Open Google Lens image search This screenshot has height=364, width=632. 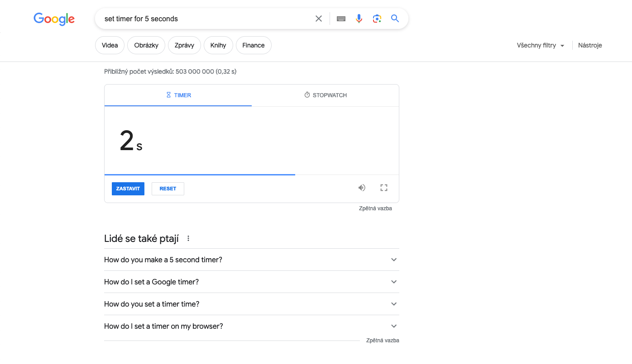click(x=377, y=19)
